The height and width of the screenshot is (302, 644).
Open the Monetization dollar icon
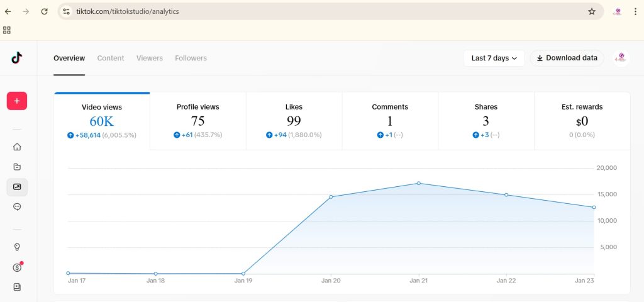pyautogui.click(x=17, y=267)
